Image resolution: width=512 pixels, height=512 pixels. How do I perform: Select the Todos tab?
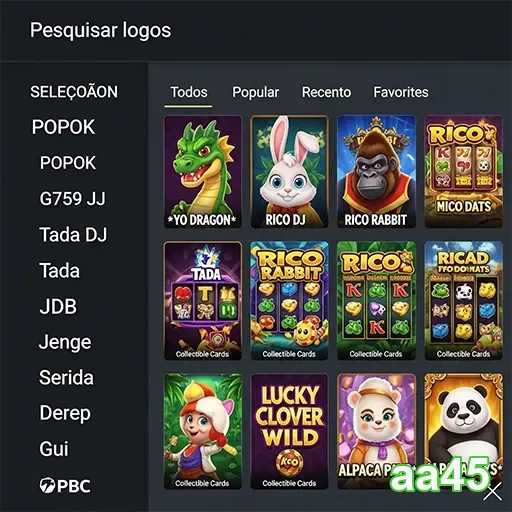[189, 92]
